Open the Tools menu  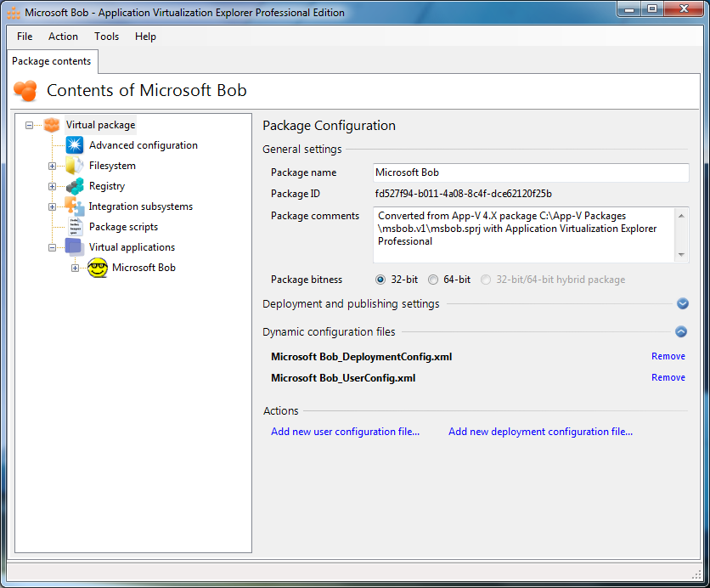106,37
